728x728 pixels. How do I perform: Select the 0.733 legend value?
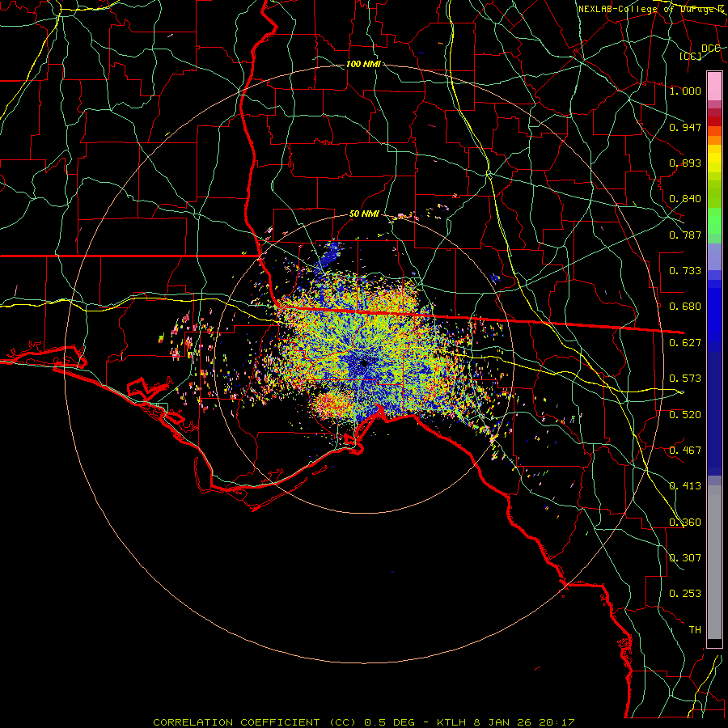685,271
